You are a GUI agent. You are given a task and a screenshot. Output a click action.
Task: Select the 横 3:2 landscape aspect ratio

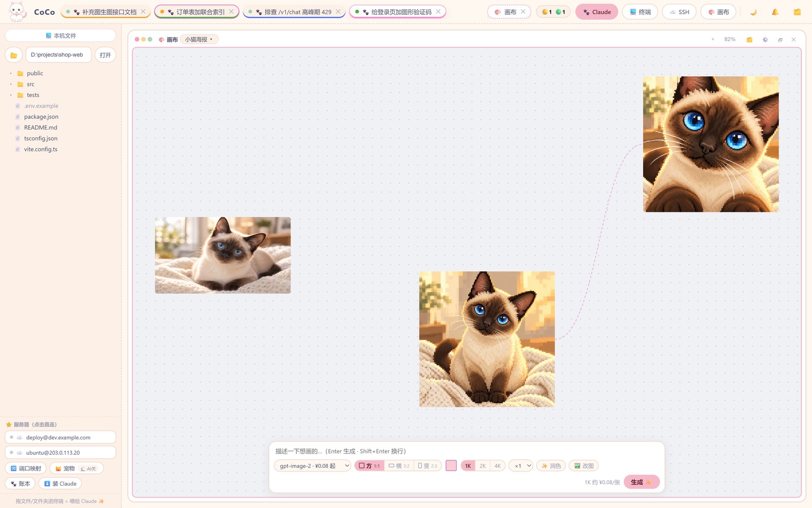point(399,466)
